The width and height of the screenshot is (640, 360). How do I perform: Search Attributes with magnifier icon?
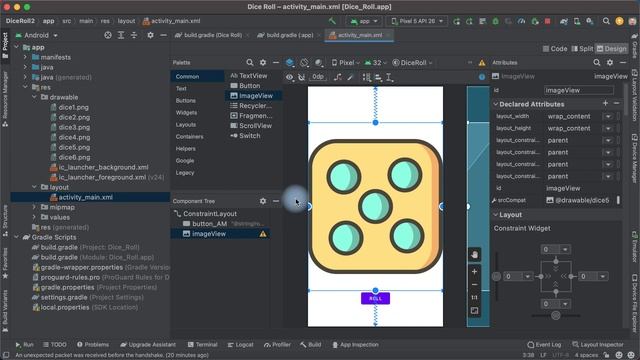pos(597,62)
